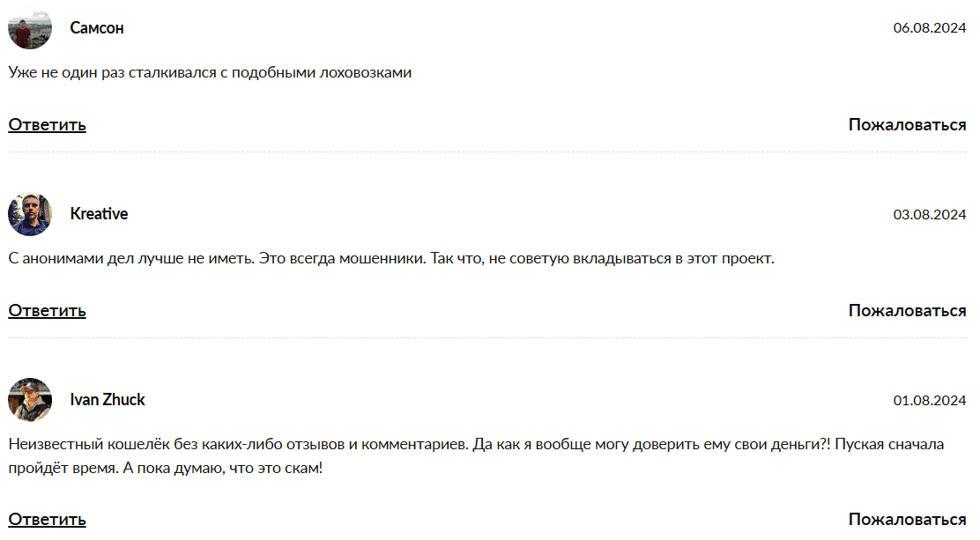This screenshot has width=980, height=540.
Task: Click Пожаловаться on Kreative's comment
Action: [907, 310]
